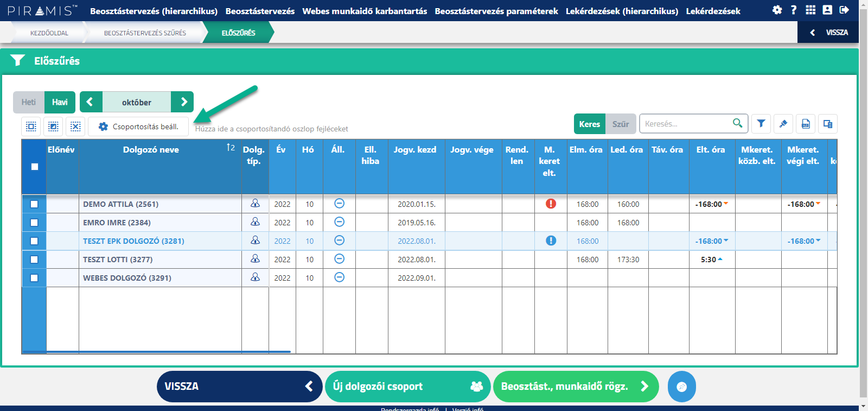Click the invert selection icon

pos(53,127)
